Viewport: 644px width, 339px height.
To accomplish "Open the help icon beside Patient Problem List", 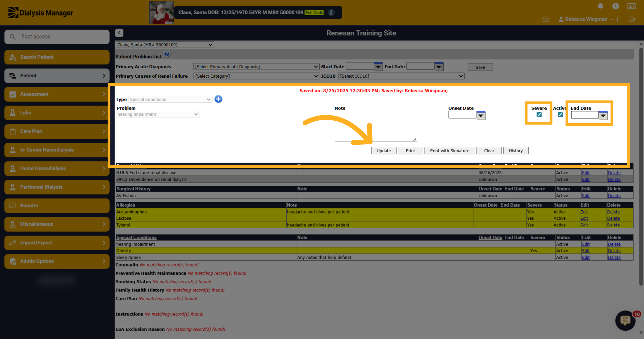I will tap(167, 54).
